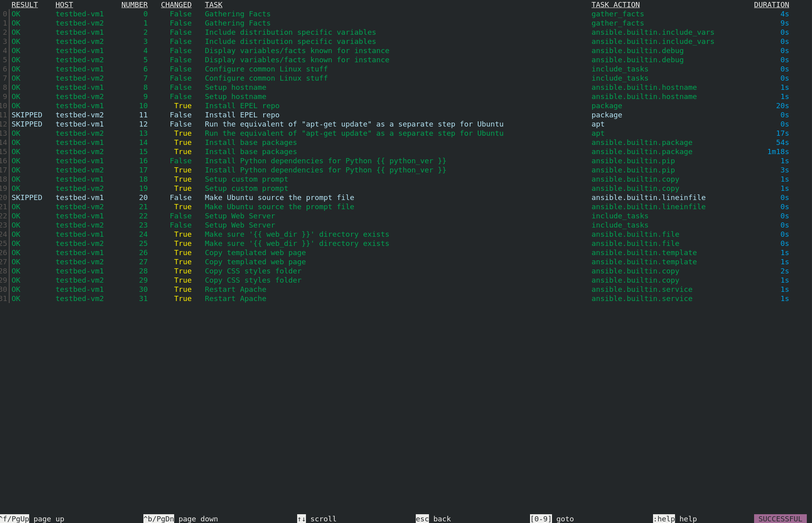The image size is (812, 523).
Task: Select row 15 Install base packages taking 1m18s
Action: 250,152
